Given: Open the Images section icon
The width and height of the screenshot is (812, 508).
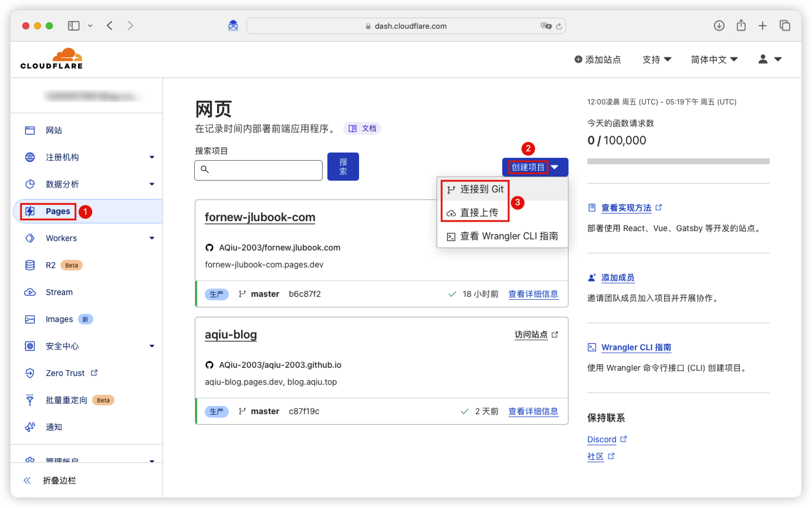Looking at the screenshot, I should (30, 319).
